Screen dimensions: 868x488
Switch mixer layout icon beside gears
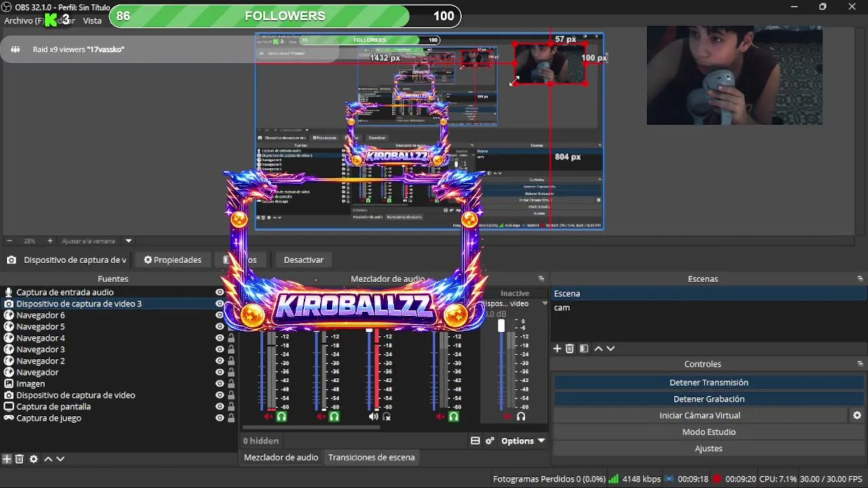(475, 441)
